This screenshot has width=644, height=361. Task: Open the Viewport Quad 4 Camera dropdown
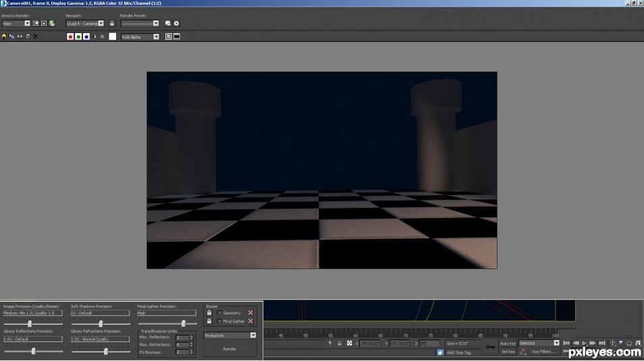point(84,24)
